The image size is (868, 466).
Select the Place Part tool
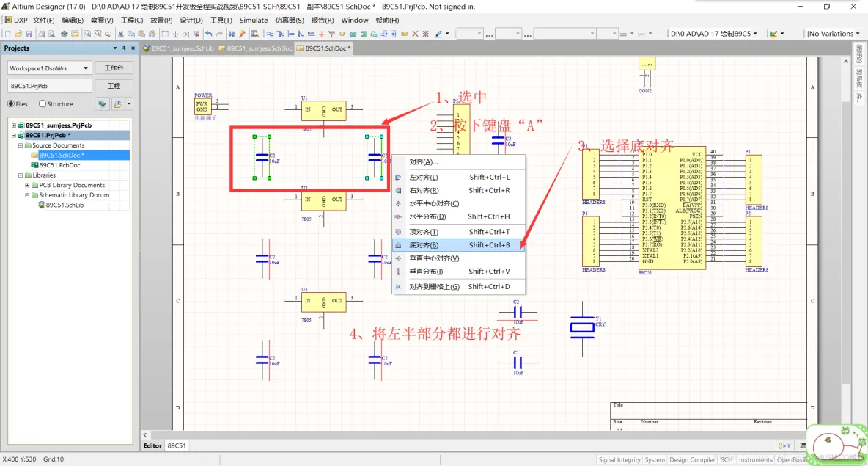[342, 34]
